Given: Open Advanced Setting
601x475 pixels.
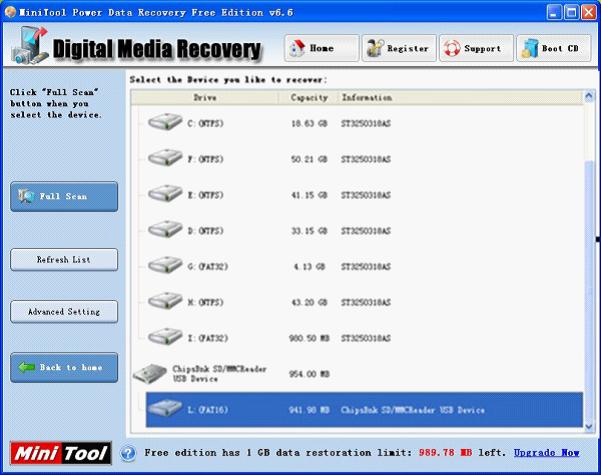Looking at the screenshot, I should click(64, 312).
